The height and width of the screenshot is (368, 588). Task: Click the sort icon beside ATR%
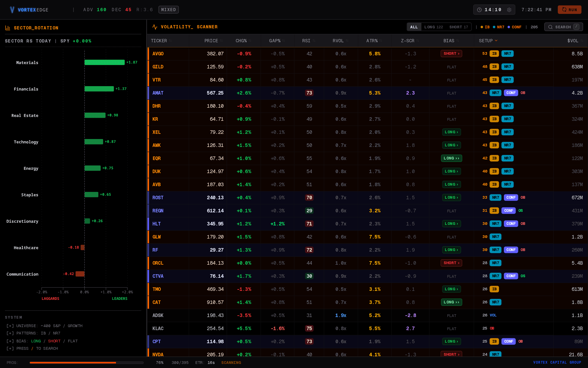pyautogui.click(x=381, y=41)
